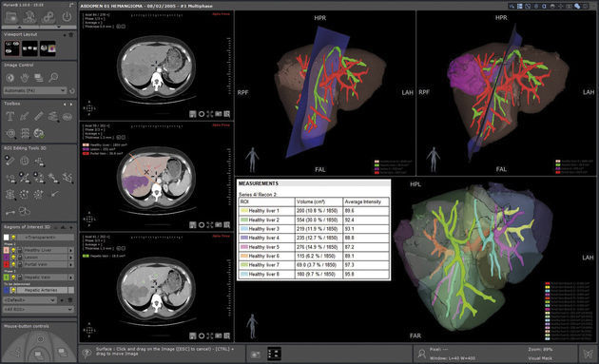
Task: Expand the Portal Vein ROI options arrow
Action: pyautogui.click(x=71, y=264)
